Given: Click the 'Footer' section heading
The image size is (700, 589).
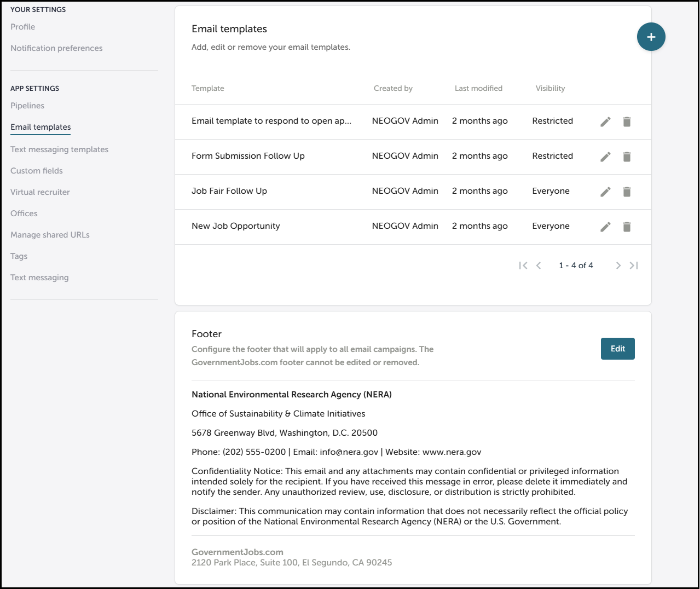Looking at the screenshot, I should 206,334.
